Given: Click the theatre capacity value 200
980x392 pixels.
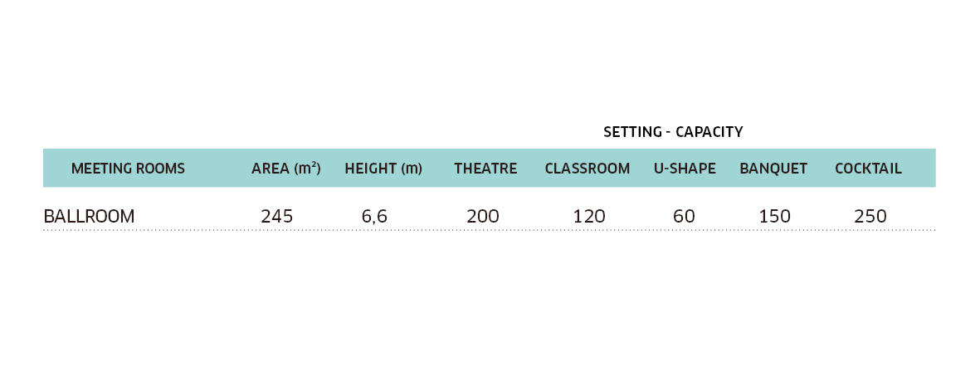Looking at the screenshot, I should (483, 216).
